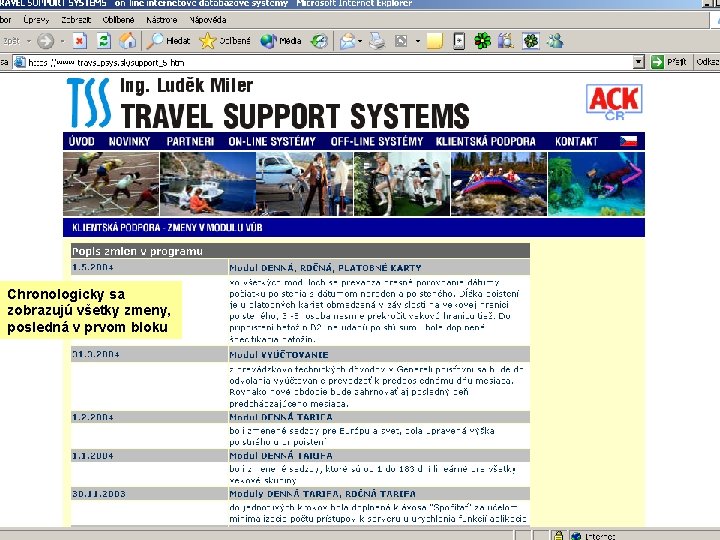Expand the Forward button history dropdown
This screenshot has width=720, height=540.
click(62, 41)
